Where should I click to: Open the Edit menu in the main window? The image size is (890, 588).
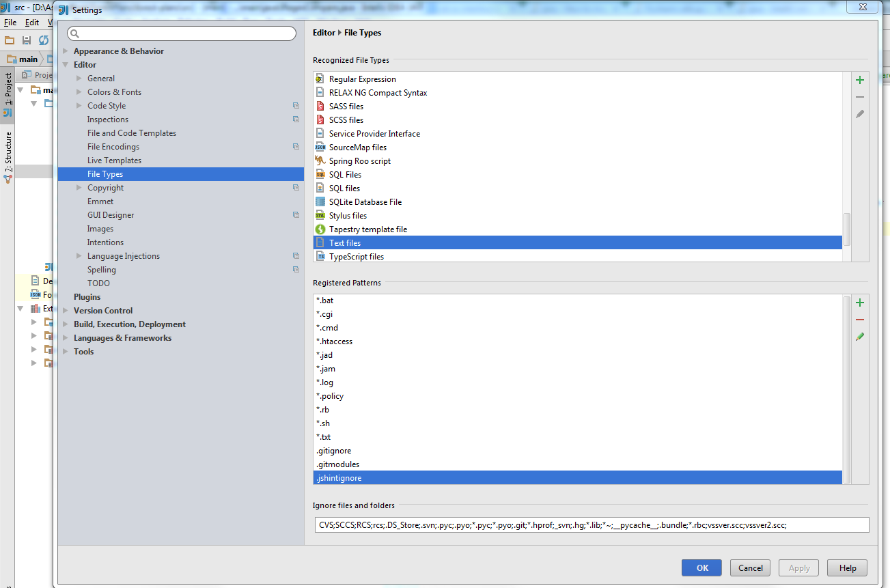pyautogui.click(x=32, y=23)
